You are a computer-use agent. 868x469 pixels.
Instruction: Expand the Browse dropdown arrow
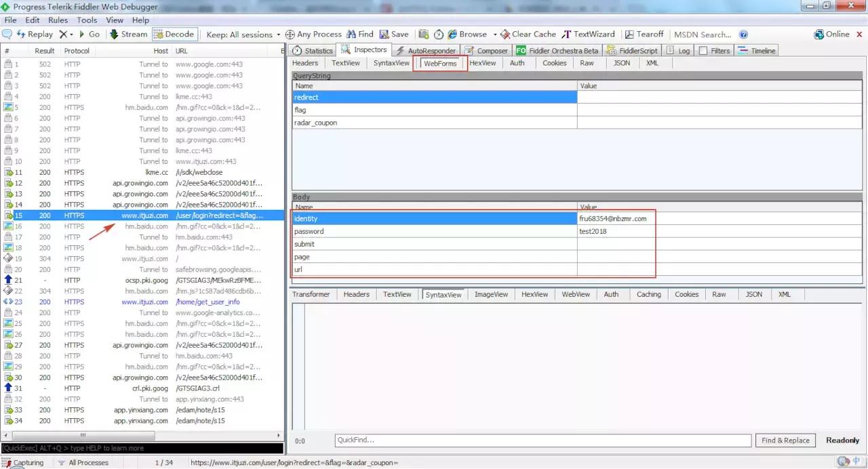coord(494,34)
